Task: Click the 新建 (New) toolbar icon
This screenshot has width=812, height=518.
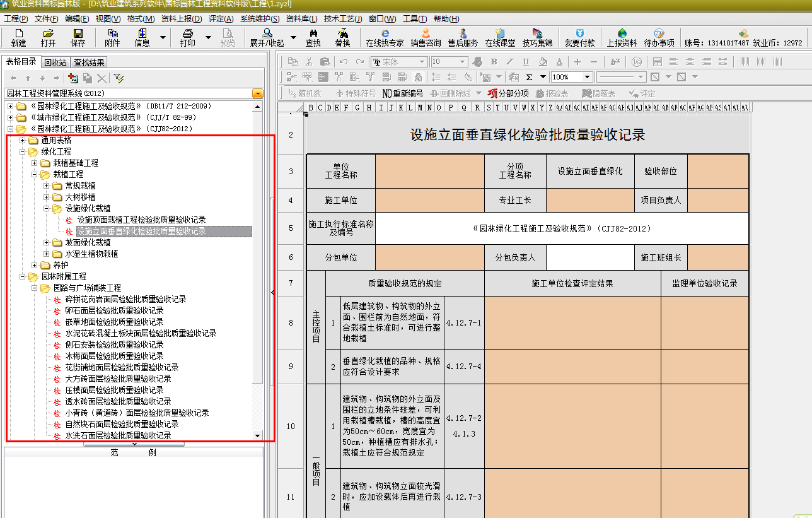Action: pos(18,37)
